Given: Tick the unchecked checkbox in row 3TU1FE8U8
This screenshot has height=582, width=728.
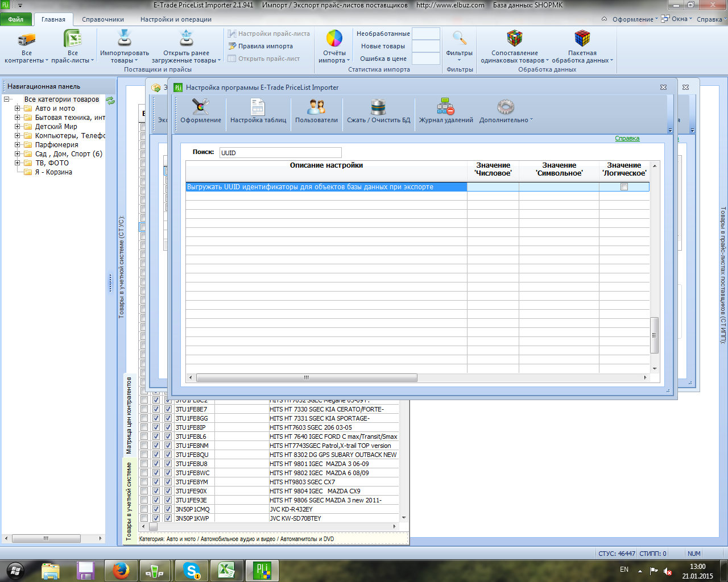Looking at the screenshot, I should click(144, 464).
